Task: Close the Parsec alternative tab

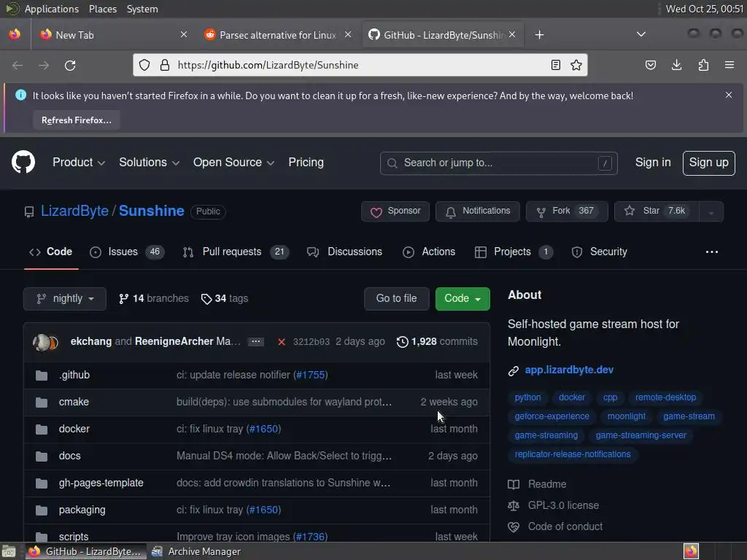Action: 348,35
